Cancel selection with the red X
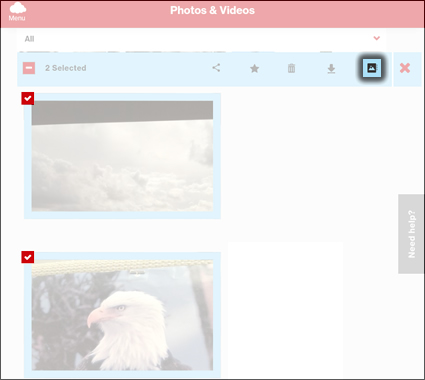 pos(405,68)
